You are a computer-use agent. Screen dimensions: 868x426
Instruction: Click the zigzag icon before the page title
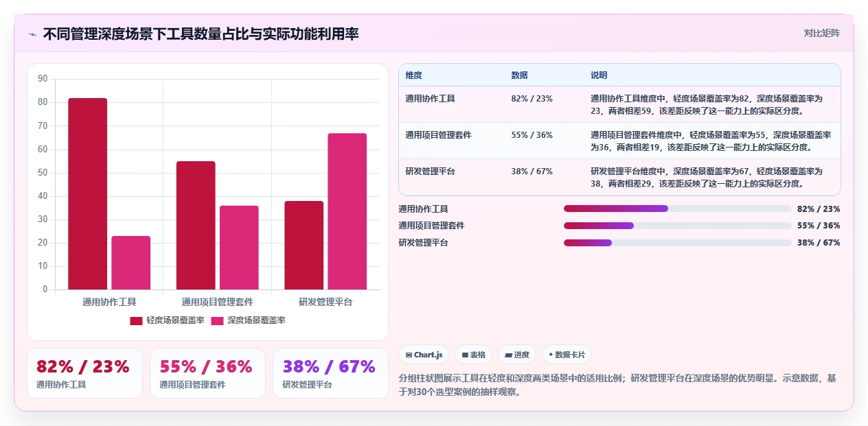[x=32, y=34]
